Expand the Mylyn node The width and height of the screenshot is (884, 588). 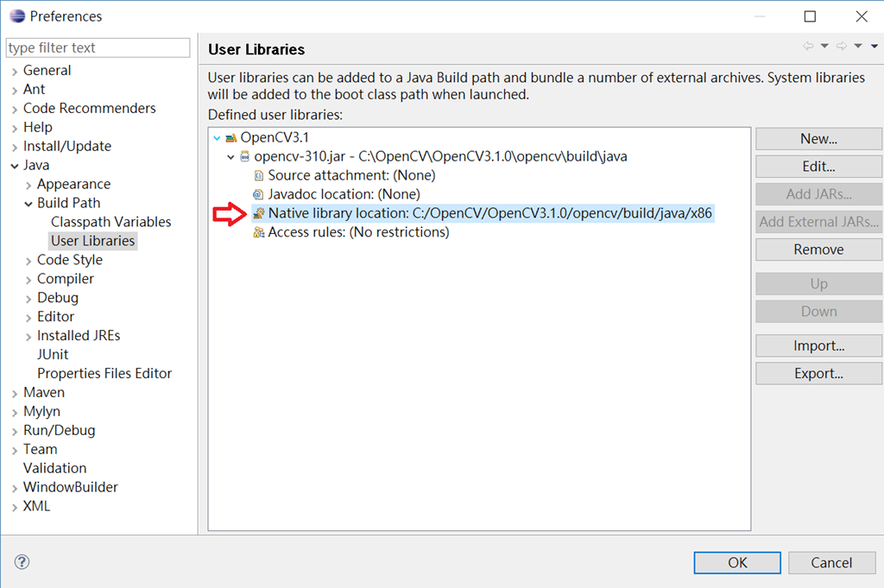(15, 413)
